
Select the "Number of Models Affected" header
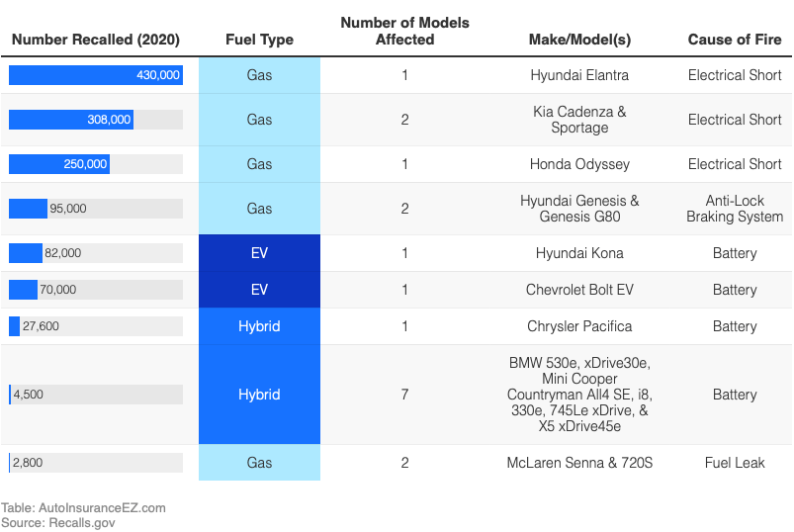[404, 31]
